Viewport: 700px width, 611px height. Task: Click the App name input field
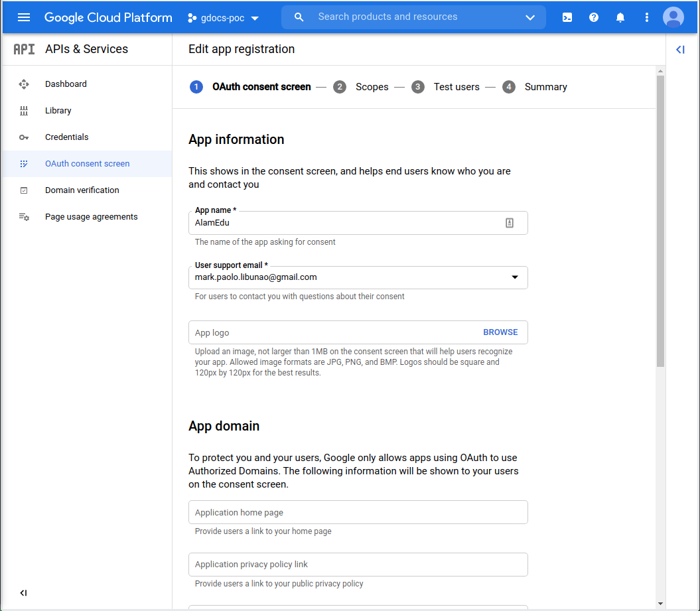[358, 223]
